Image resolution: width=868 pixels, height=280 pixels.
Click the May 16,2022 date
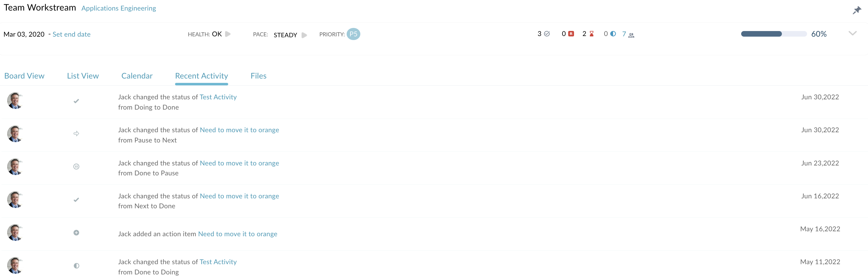pos(820,229)
